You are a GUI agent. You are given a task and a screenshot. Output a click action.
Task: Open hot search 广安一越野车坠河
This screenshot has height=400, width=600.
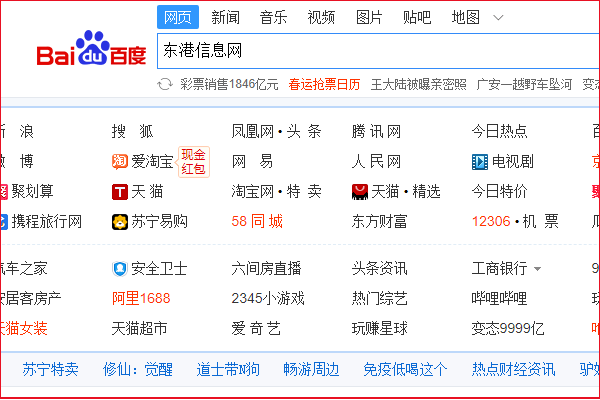pos(524,84)
